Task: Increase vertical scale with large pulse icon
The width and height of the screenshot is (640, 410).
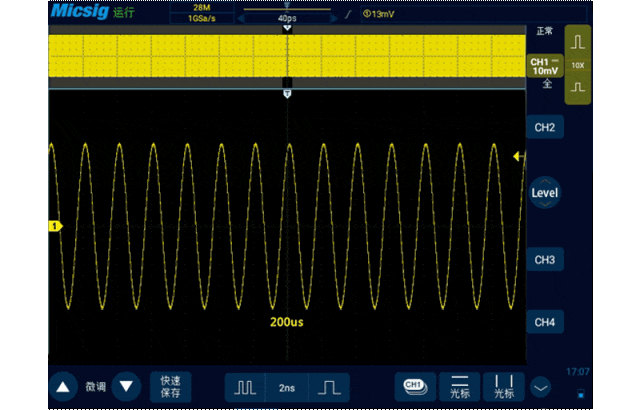Action: 578,42
